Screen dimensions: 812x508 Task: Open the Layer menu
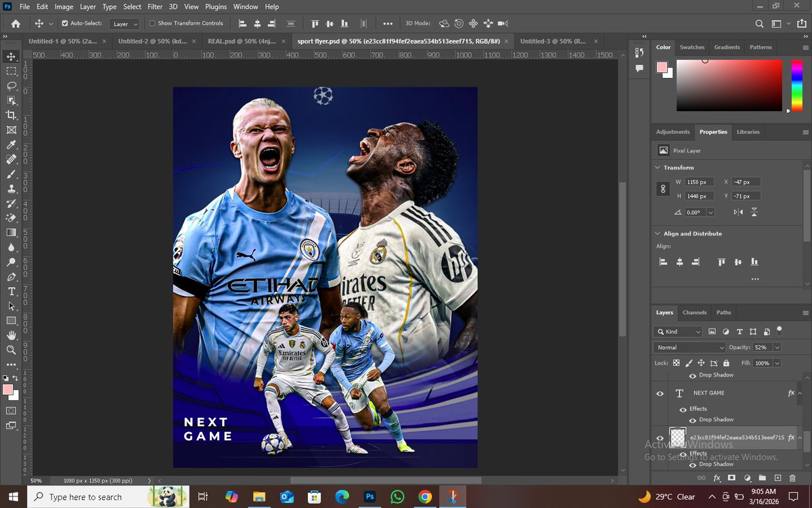(88, 7)
